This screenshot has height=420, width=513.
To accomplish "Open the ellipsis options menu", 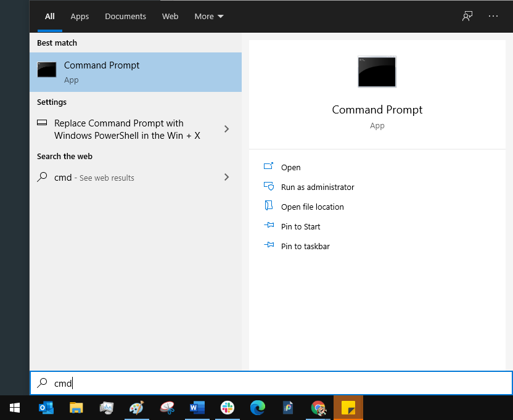I will pyautogui.click(x=493, y=16).
